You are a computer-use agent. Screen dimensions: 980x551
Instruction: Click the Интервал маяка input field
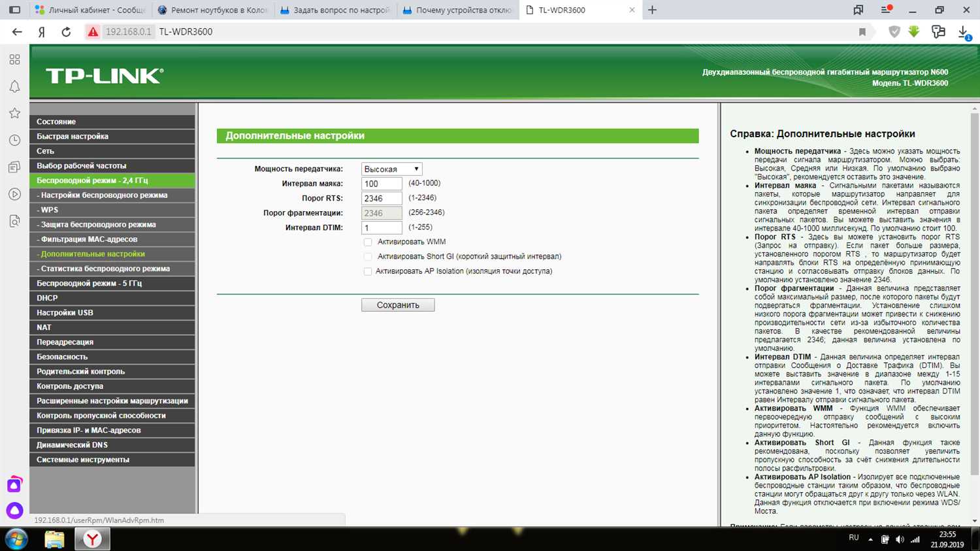[382, 184]
